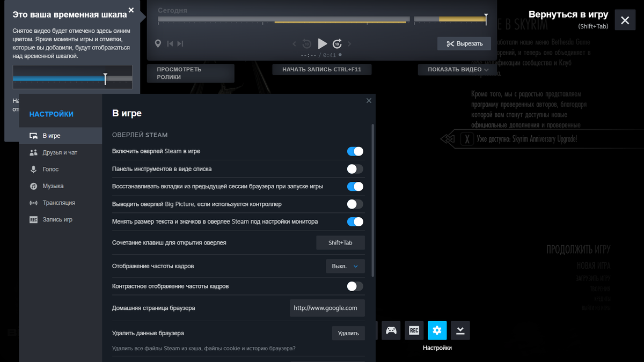Toggle Контрастное отображение частоты кадров

[355, 286]
